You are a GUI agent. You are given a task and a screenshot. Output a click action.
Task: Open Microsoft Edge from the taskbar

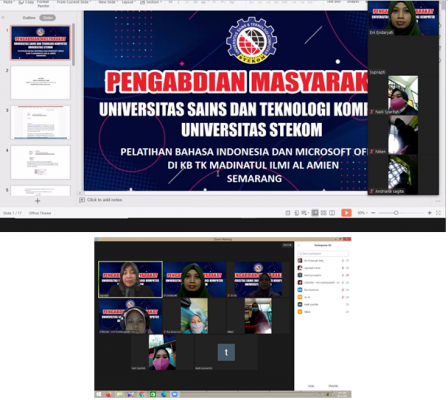(x=164, y=394)
